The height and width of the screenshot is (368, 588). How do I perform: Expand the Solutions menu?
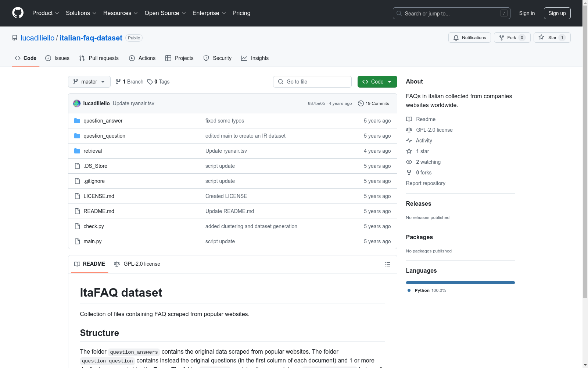tap(81, 13)
